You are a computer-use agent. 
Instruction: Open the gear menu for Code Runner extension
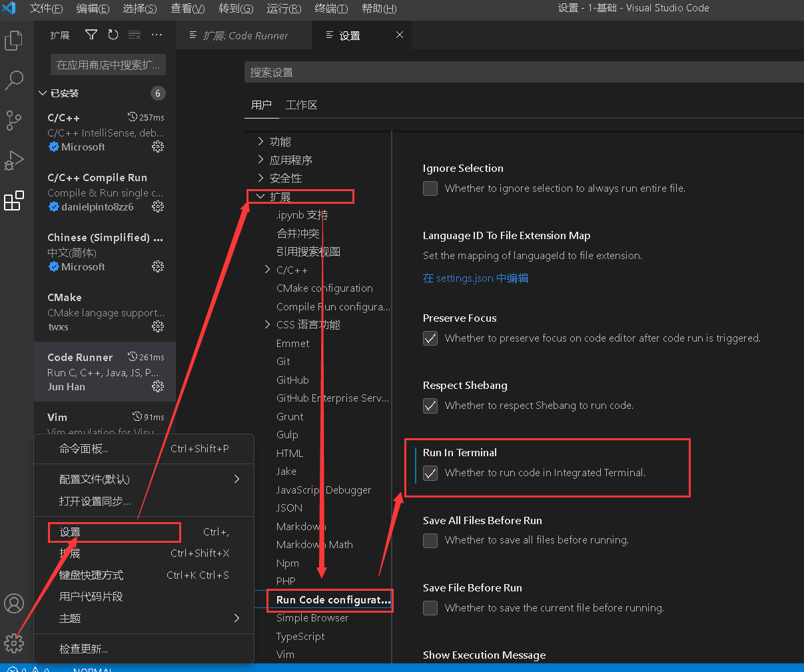click(x=158, y=386)
